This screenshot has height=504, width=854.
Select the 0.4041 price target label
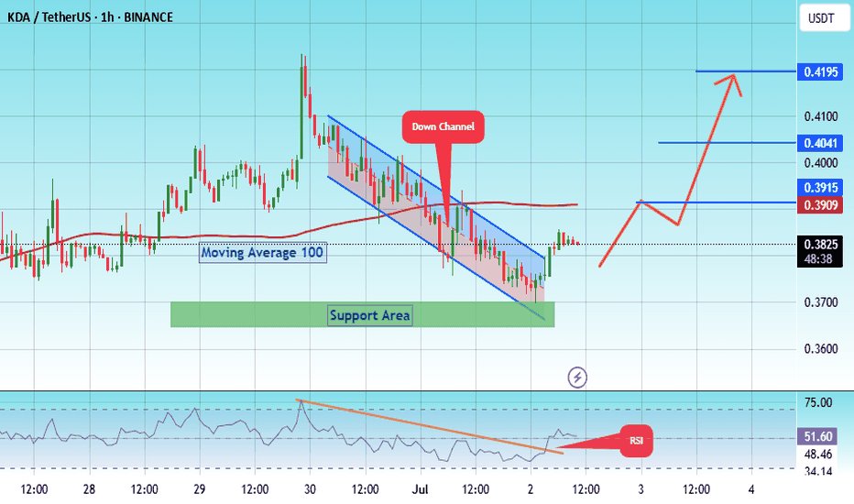click(x=820, y=143)
